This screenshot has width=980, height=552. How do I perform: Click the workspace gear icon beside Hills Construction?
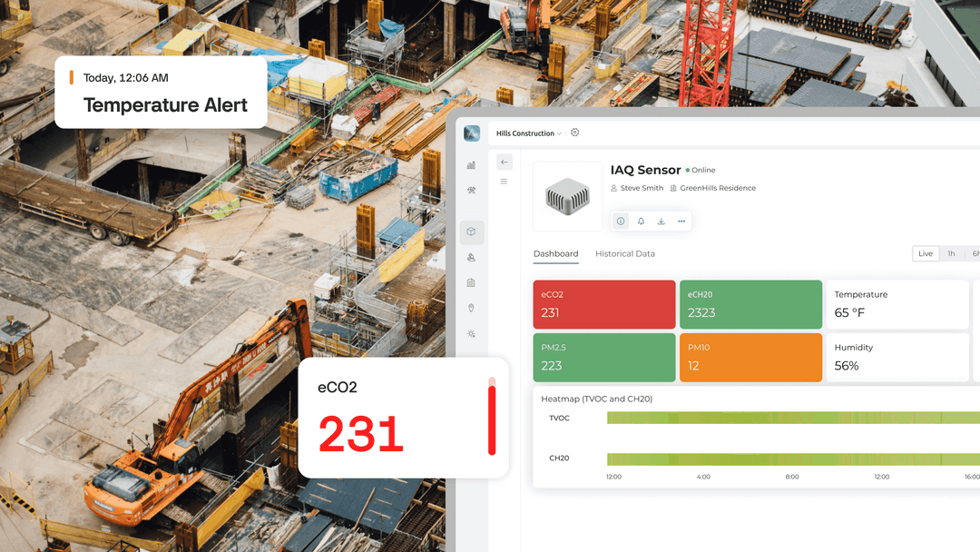(x=574, y=133)
